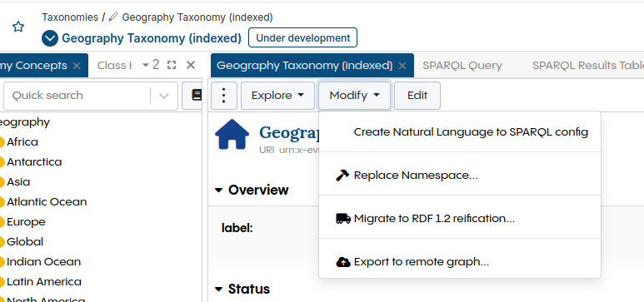Select Export to remote graph...

[x=460, y=262]
